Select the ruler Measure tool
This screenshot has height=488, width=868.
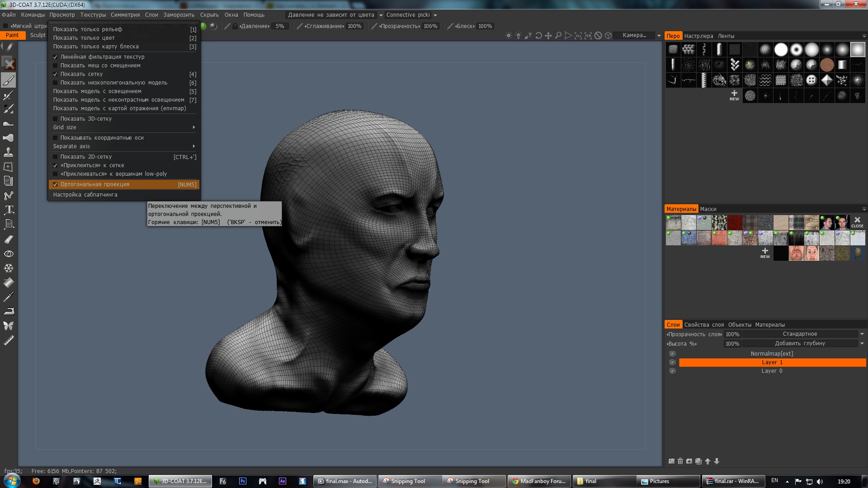(x=9, y=340)
